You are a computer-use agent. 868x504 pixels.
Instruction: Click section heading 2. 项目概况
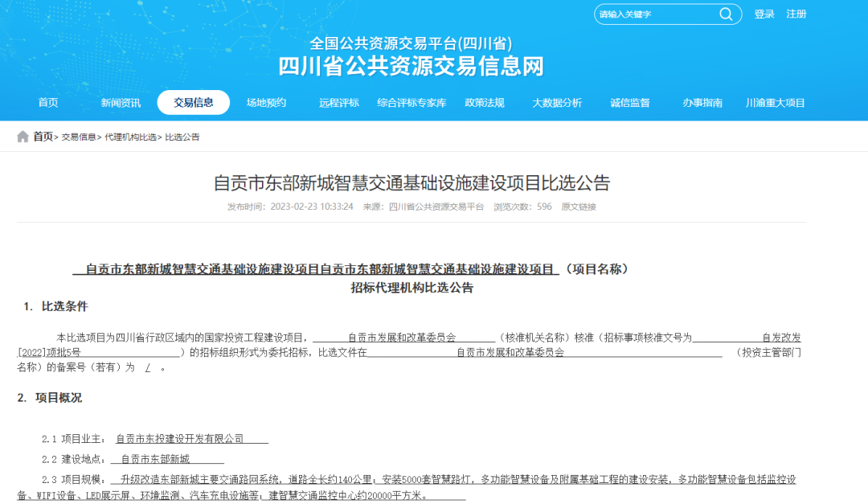50,398
